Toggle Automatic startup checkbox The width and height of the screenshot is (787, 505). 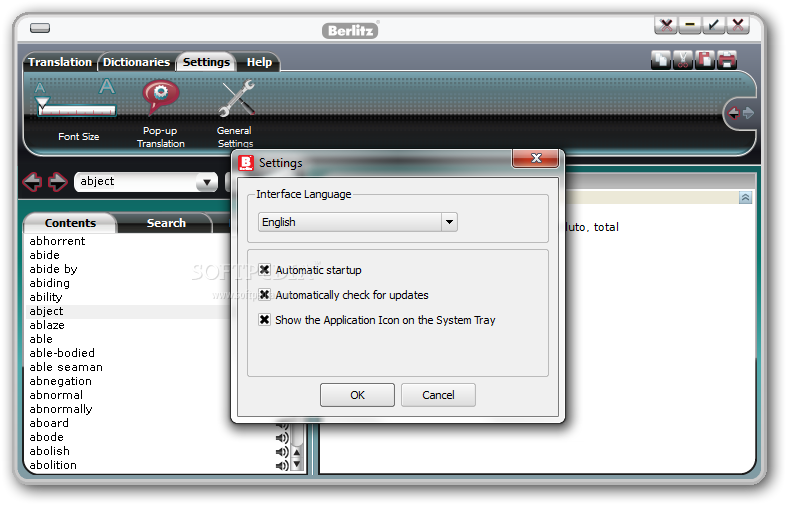(x=265, y=270)
